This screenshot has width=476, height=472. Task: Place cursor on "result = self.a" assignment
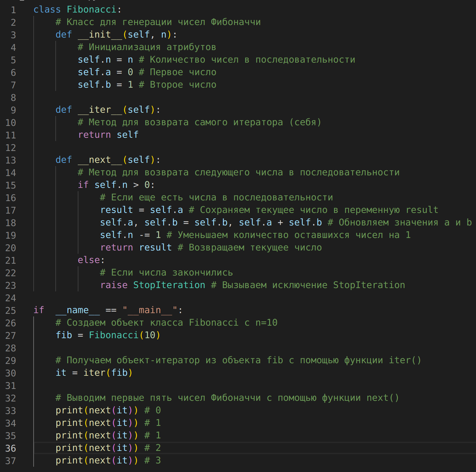point(142,210)
